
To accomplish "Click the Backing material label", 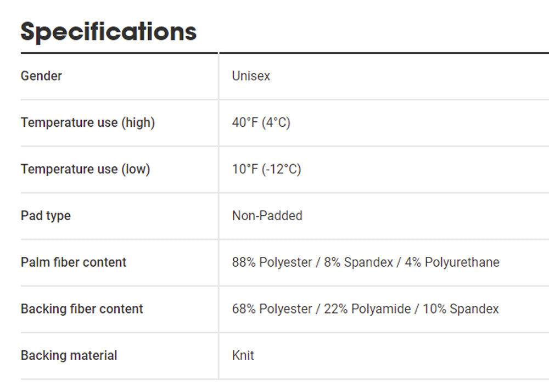I will point(69,356).
